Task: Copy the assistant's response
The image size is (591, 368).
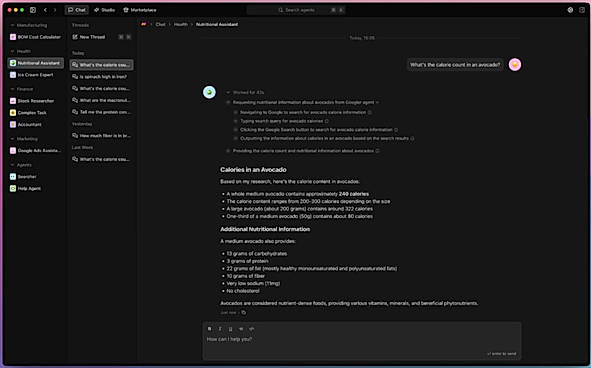Action: pos(243,313)
